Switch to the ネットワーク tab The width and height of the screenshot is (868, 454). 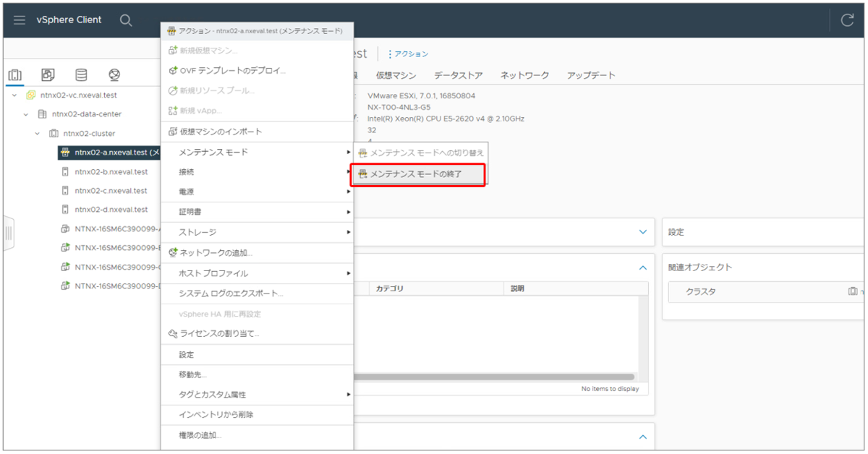pyautogui.click(x=525, y=75)
